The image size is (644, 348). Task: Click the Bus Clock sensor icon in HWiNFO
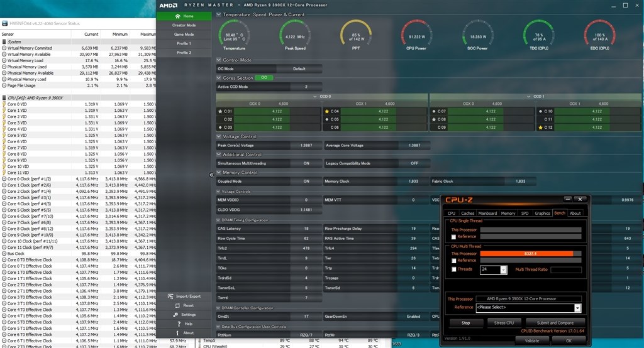[4, 254]
